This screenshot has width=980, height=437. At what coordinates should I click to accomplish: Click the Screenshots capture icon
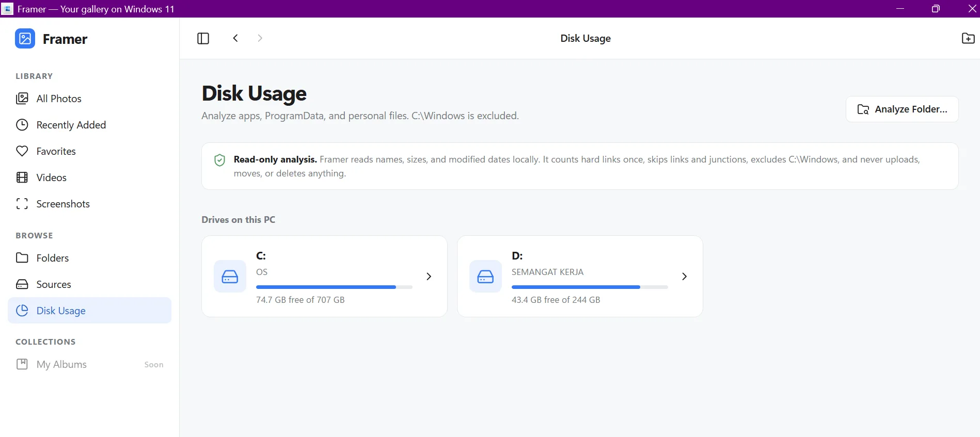[x=22, y=204]
